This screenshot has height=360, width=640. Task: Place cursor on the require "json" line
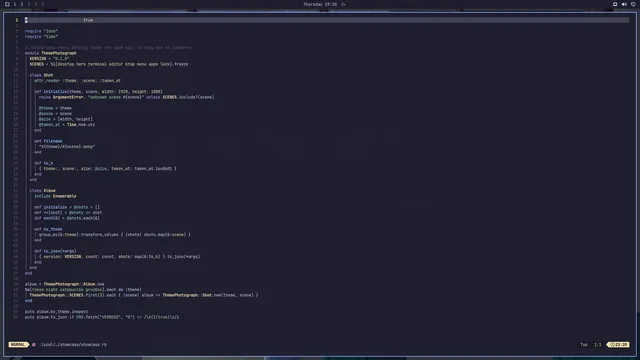click(41, 31)
